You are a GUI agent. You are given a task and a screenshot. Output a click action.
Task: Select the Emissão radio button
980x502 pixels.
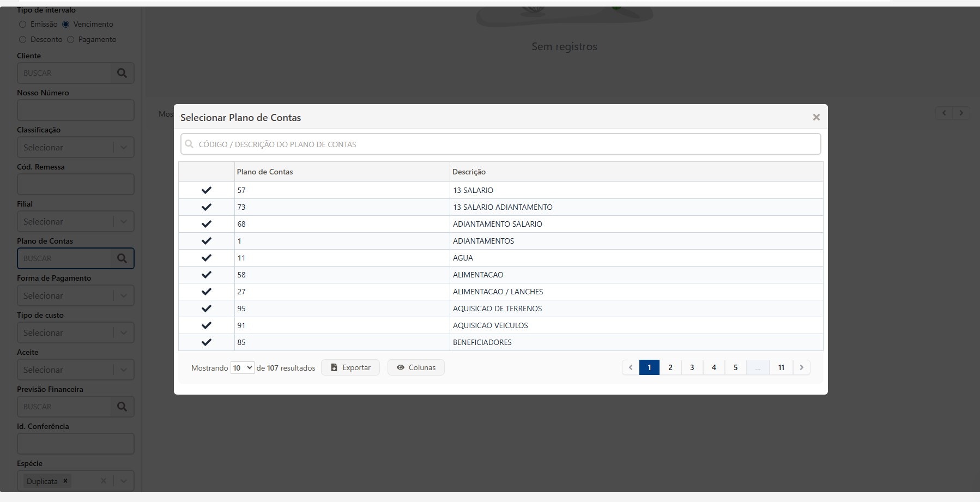(x=22, y=24)
